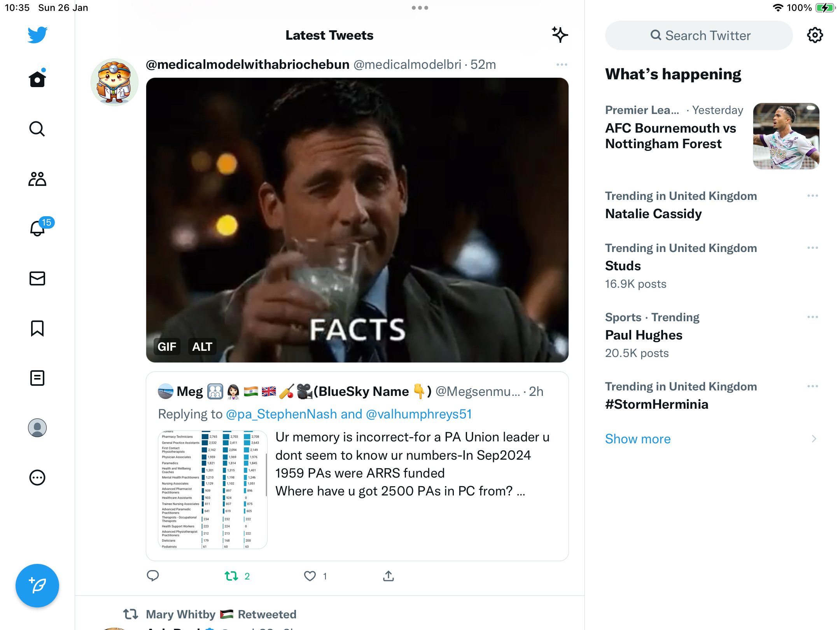
Task: Share tweet with upload arrow icon
Action: pos(388,576)
